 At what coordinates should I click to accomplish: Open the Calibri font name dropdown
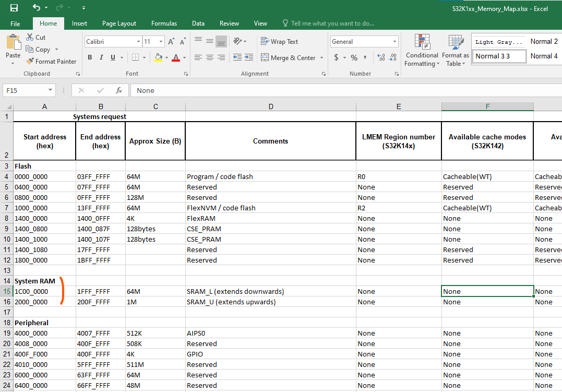click(138, 42)
